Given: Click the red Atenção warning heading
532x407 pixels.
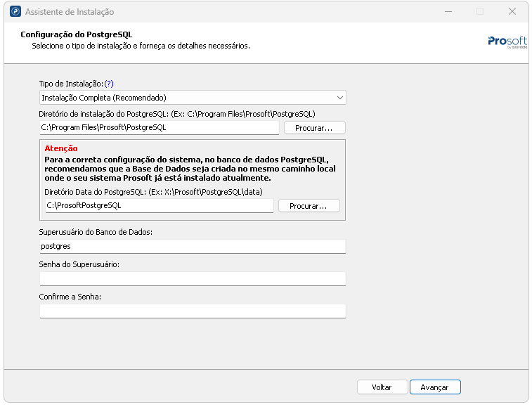Looking at the screenshot, I should coord(61,148).
